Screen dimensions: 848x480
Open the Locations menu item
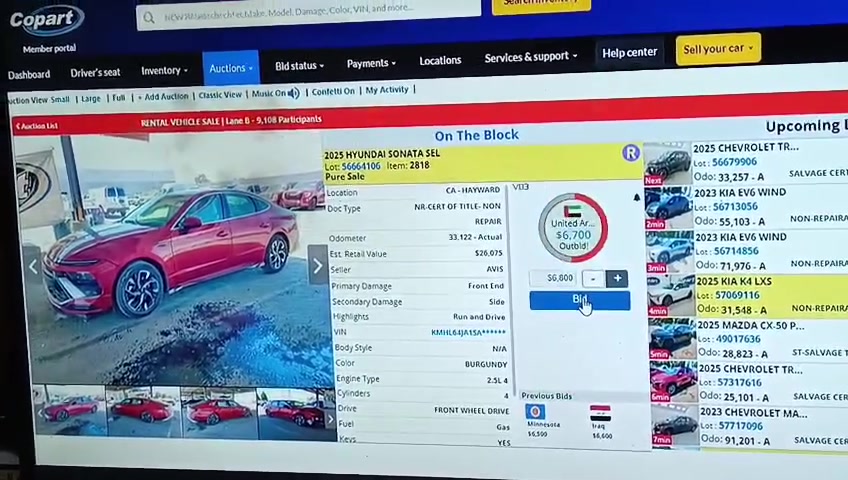point(440,61)
